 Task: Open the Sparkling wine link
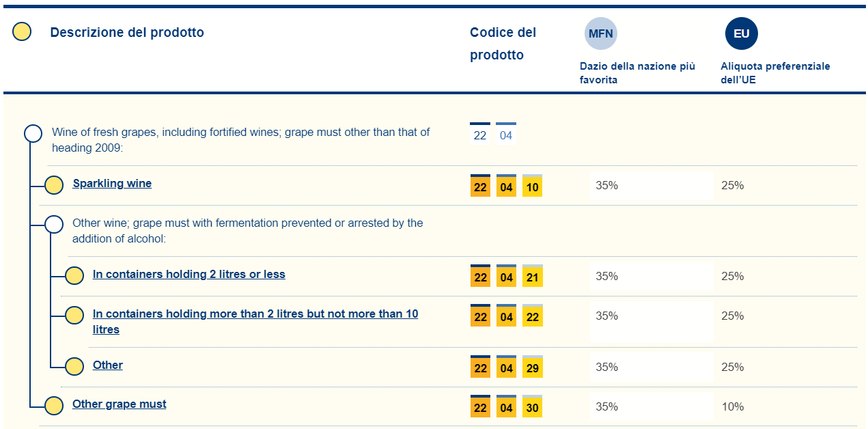tap(112, 184)
